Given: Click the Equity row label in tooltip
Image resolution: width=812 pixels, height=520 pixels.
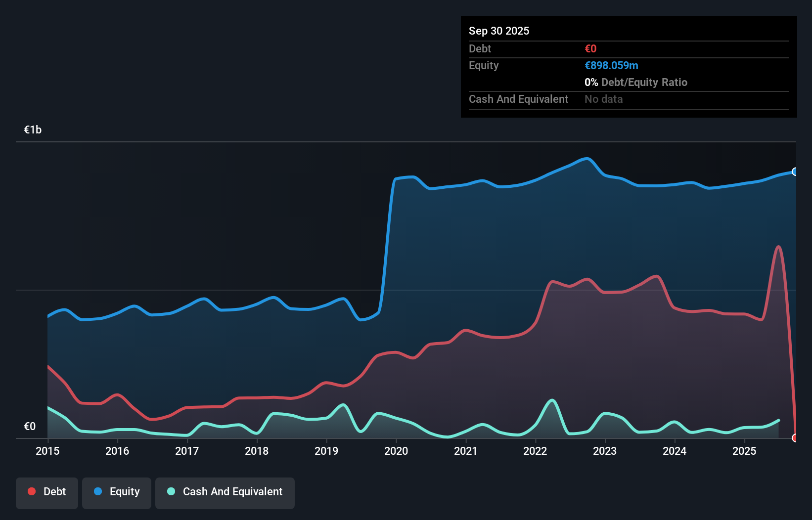Looking at the screenshot, I should coord(484,65).
